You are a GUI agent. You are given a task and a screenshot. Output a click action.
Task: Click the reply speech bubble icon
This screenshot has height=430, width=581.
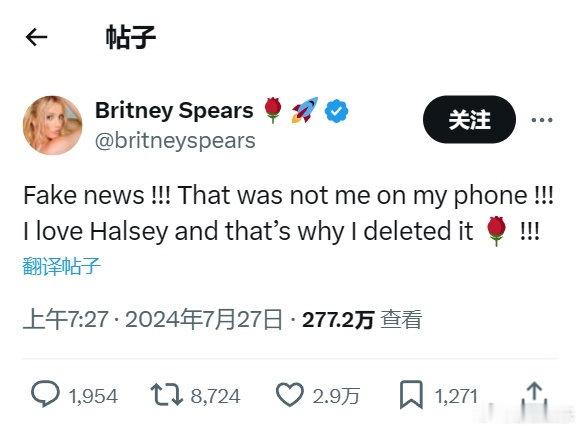click(45, 394)
